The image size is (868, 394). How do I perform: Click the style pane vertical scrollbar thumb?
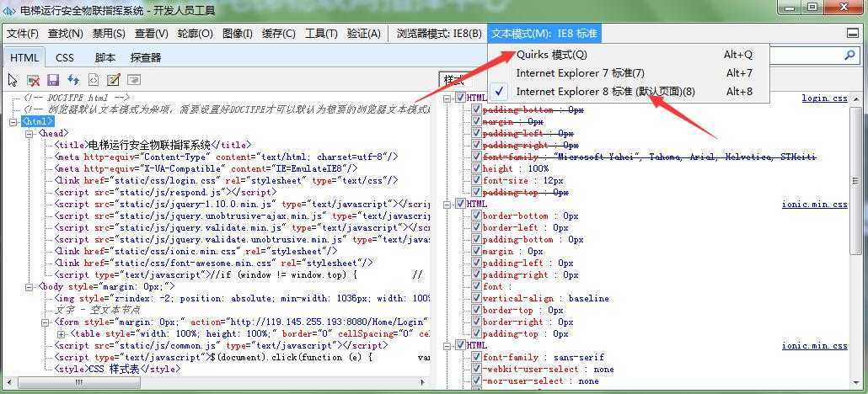[856, 179]
